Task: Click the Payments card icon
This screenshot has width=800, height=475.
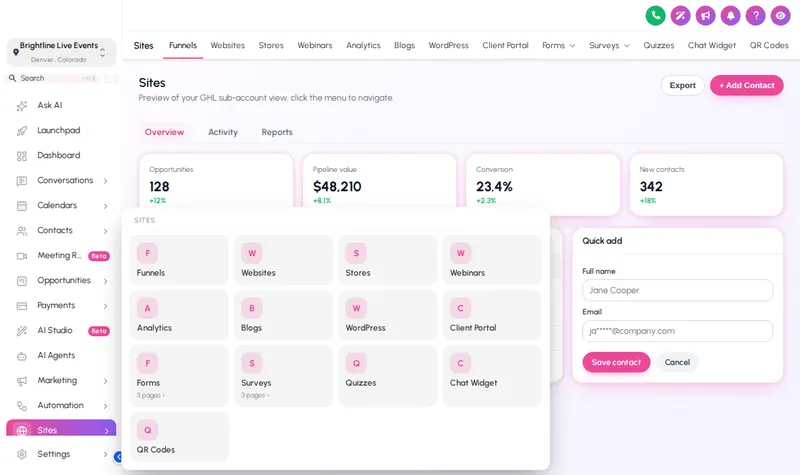Action: click(22, 306)
